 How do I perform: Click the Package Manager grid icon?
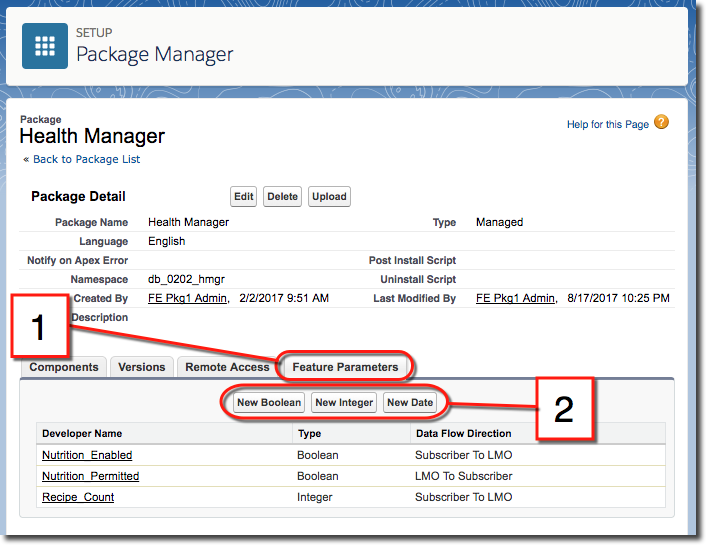(45, 46)
